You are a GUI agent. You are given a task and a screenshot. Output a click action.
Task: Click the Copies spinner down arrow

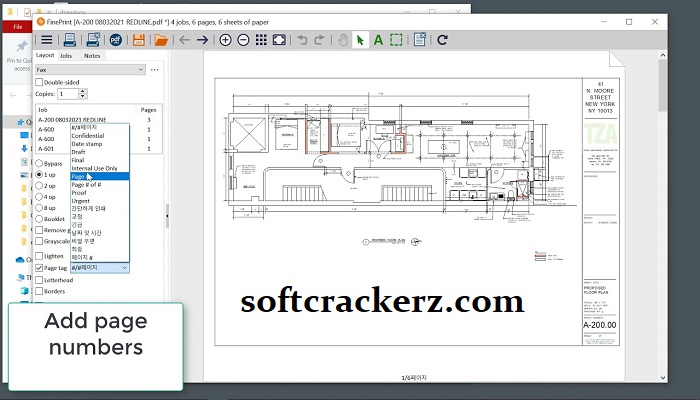tap(82, 96)
